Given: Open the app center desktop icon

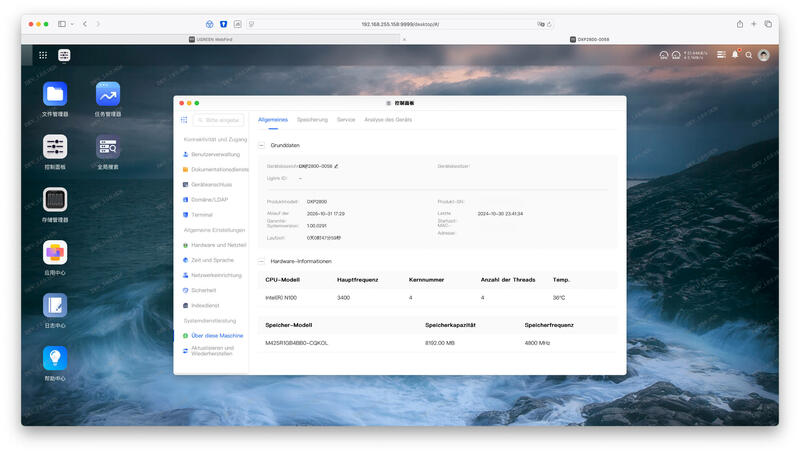Looking at the screenshot, I should (55, 253).
